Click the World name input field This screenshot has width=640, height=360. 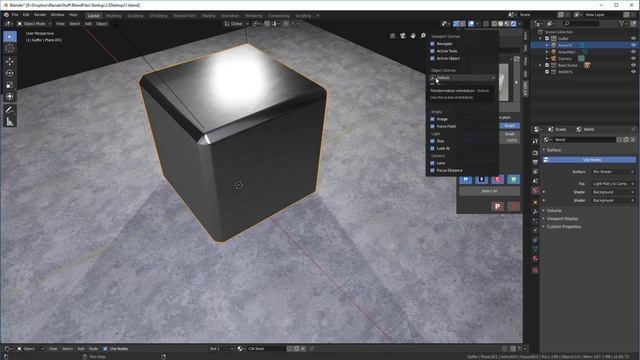click(584, 140)
